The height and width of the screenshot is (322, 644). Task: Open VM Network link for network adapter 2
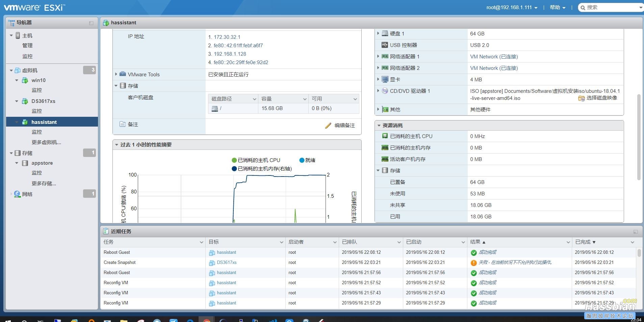(x=494, y=68)
